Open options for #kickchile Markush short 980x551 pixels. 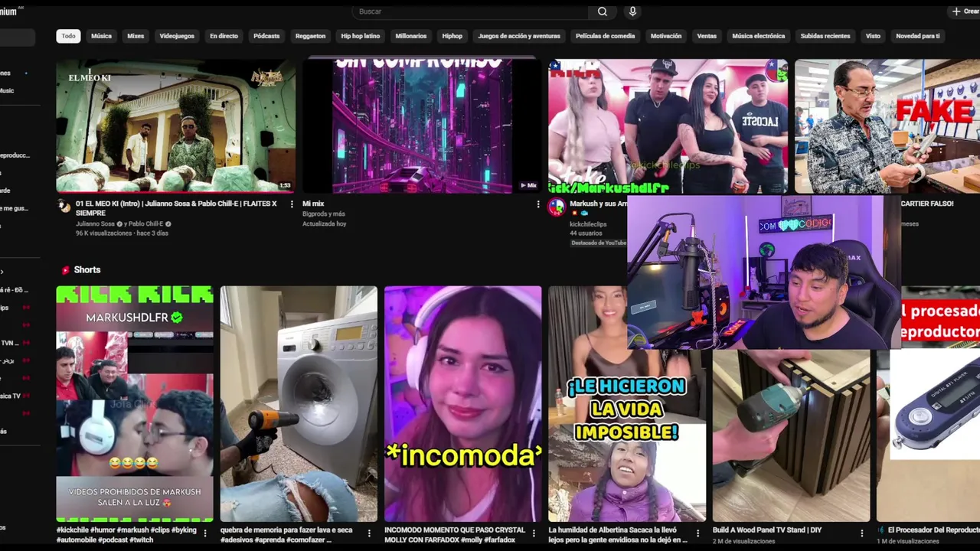(x=205, y=533)
